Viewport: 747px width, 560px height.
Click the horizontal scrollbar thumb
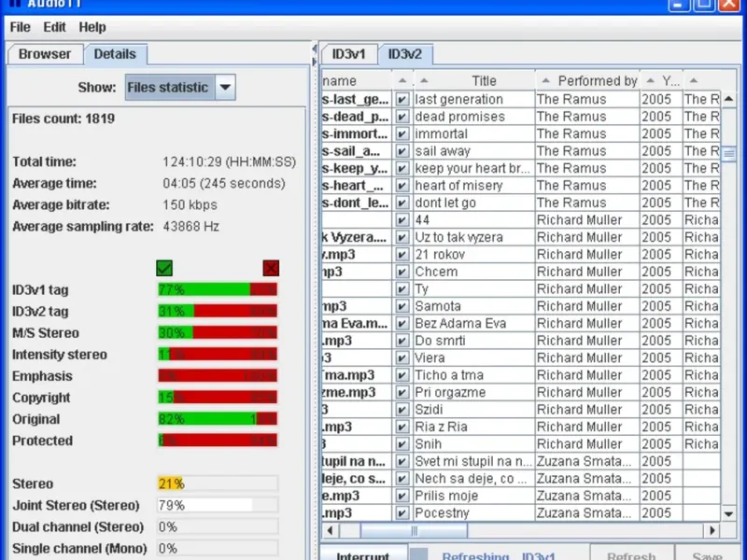tap(414, 530)
